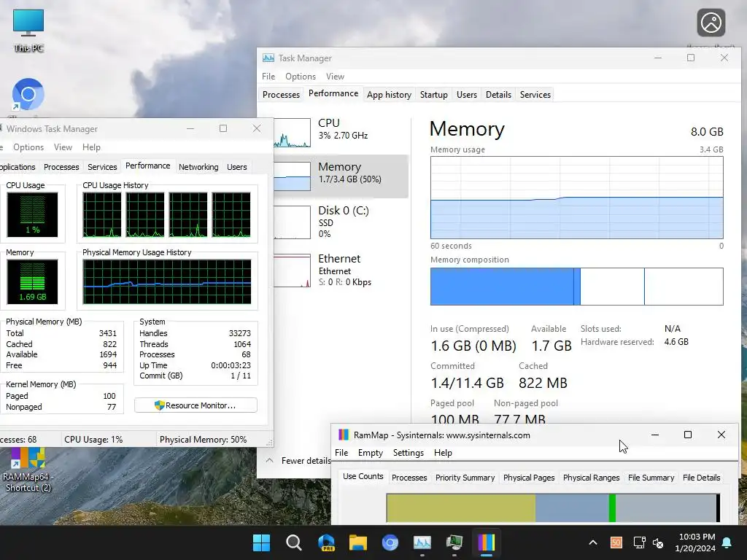The image size is (747, 560).
Task: Select Ethernet in performance sidebar
Action: (x=341, y=270)
